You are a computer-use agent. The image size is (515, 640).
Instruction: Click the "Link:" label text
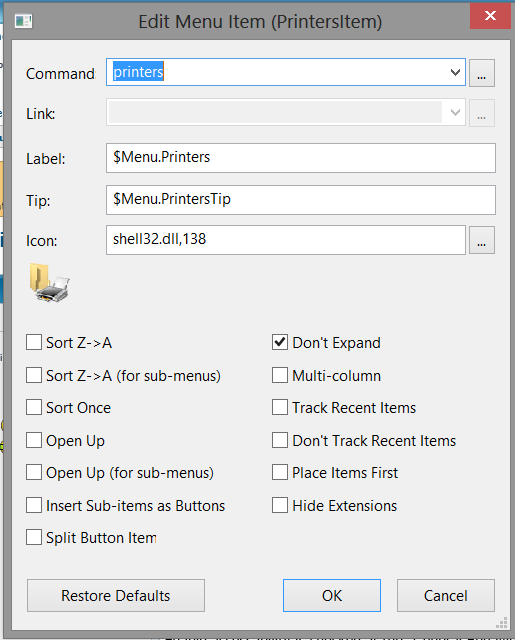[40, 113]
